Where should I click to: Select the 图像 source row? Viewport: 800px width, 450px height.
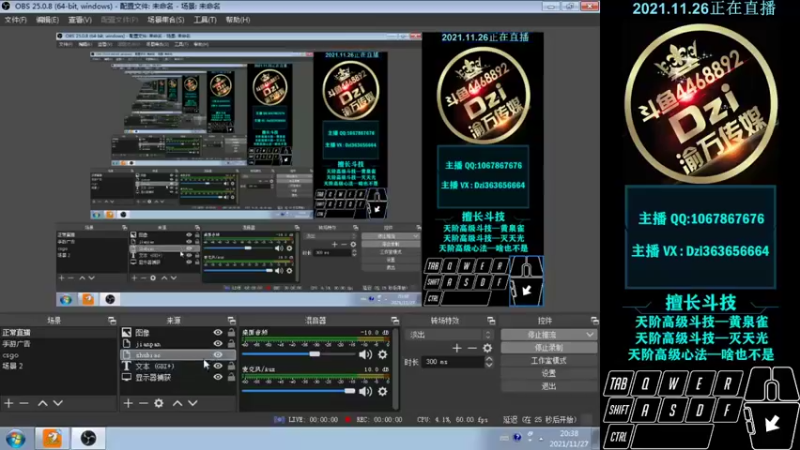point(178,333)
